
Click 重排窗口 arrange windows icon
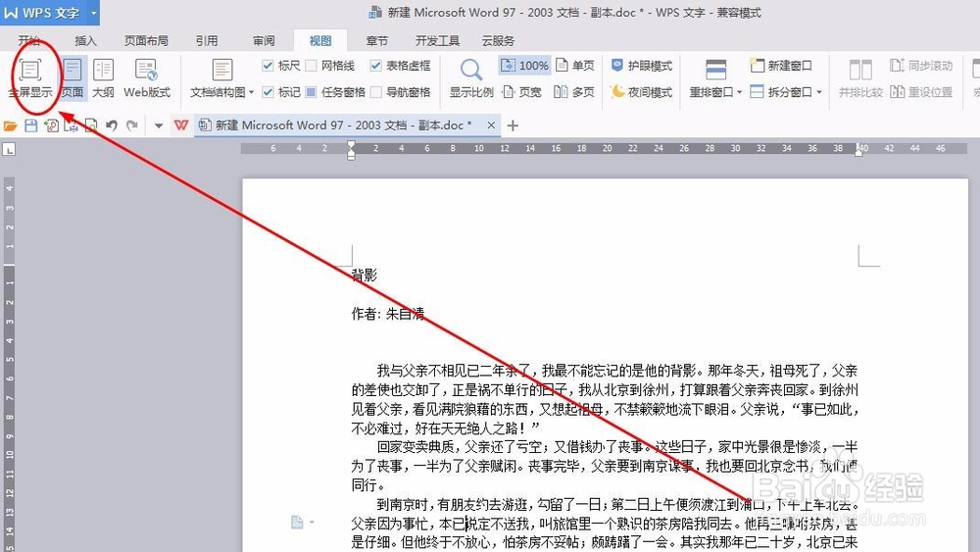[x=715, y=70]
